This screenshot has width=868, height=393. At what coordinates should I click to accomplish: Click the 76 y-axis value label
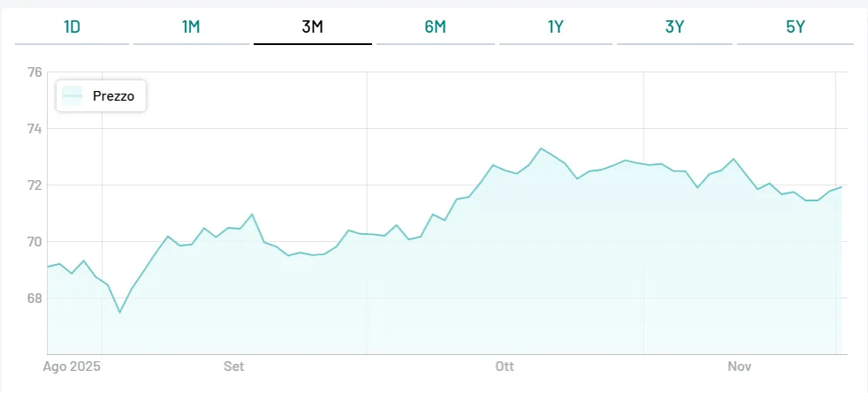(34, 72)
